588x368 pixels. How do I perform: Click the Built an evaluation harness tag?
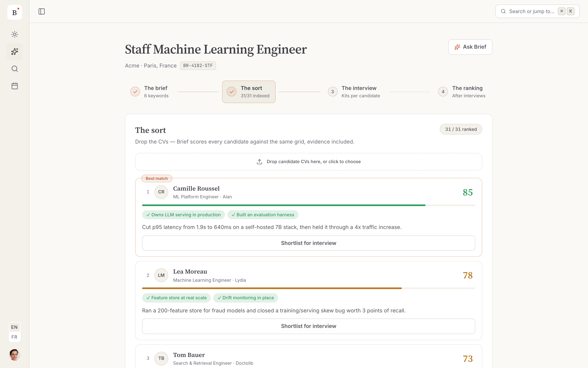(x=263, y=215)
